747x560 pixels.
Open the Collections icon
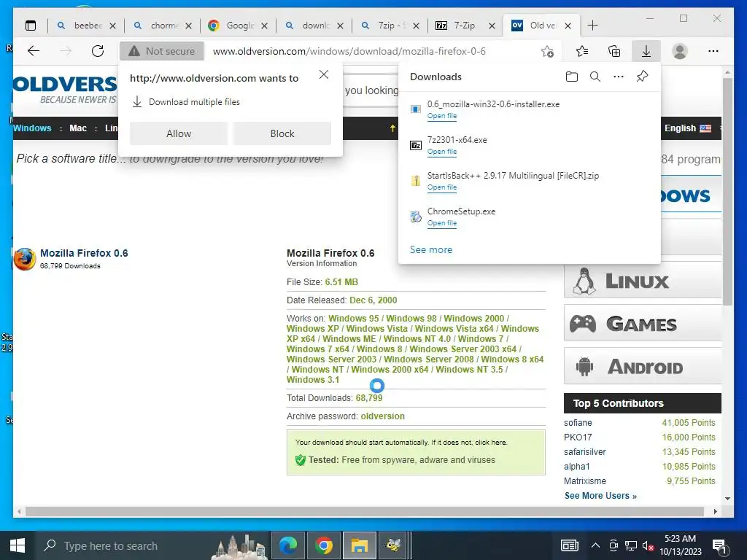[x=614, y=51]
